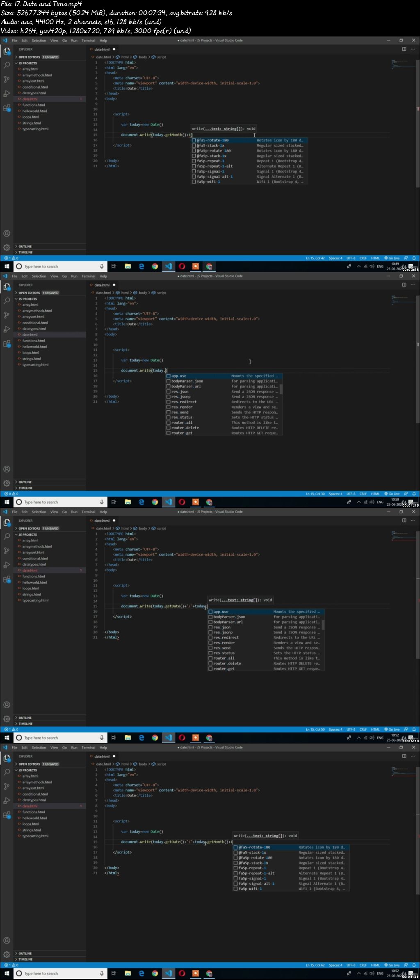Open Source Control in the first frame's activity bar
Viewport: 420px width, 980px height.
pos(7,80)
